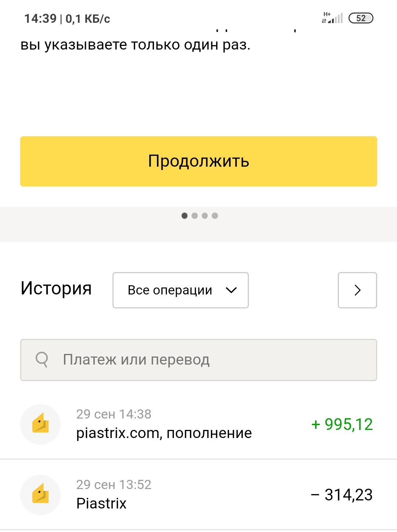Tap the 14:39 clock in status bar
Screen dimensions: 397x532
[x=40, y=18]
